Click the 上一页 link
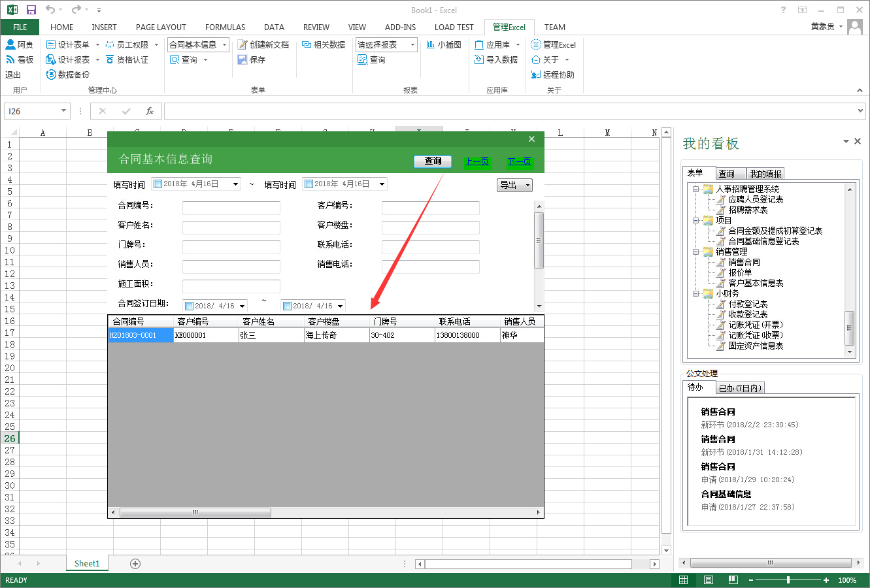 (x=477, y=161)
